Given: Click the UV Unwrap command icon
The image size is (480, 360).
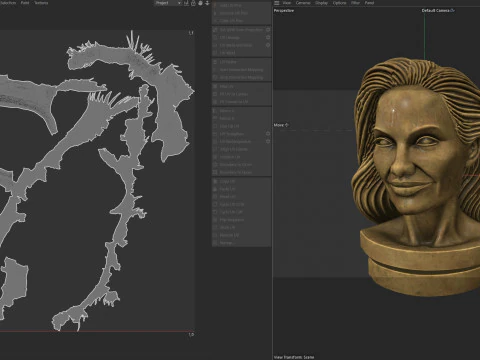Looking at the screenshot, I should click(x=215, y=37).
